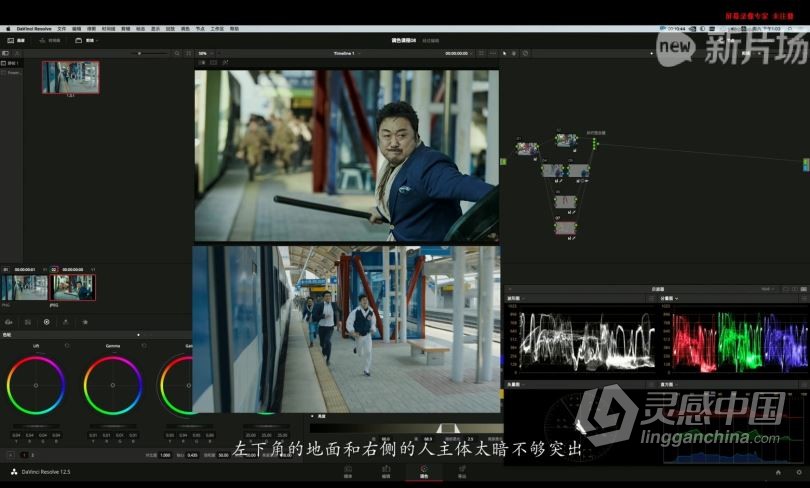The image size is (810, 488).
Task: Open the Apple menu
Action: coord(8,29)
